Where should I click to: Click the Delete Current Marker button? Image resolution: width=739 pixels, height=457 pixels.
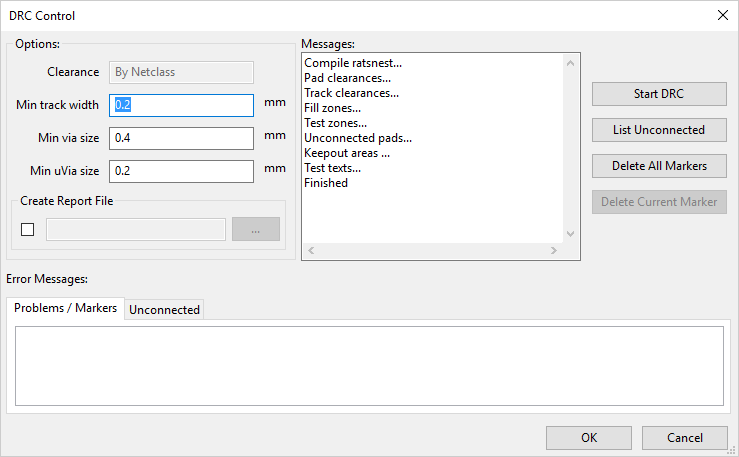pyautogui.click(x=659, y=202)
